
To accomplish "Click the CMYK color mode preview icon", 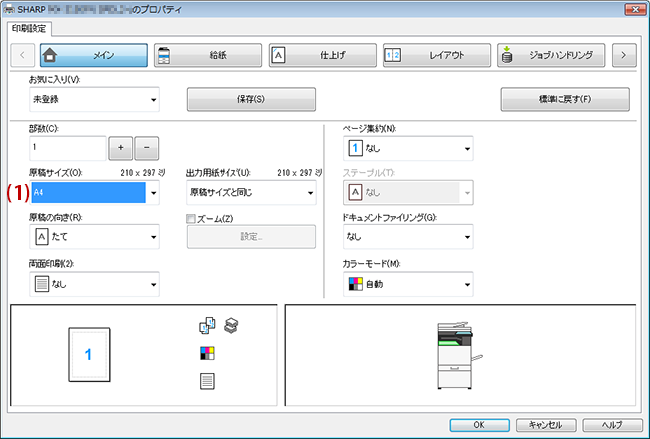I will point(207,353).
